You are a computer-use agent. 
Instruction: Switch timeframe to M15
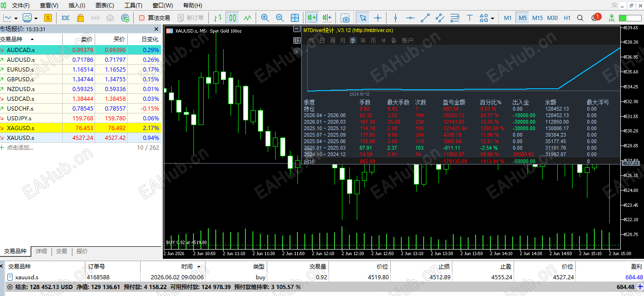(x=537, y=18)
